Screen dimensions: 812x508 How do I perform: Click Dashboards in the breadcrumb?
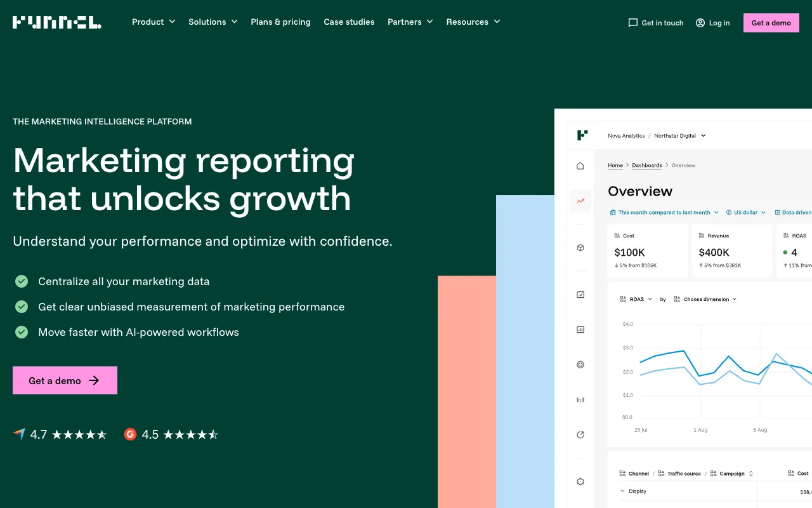click(646, 165)
